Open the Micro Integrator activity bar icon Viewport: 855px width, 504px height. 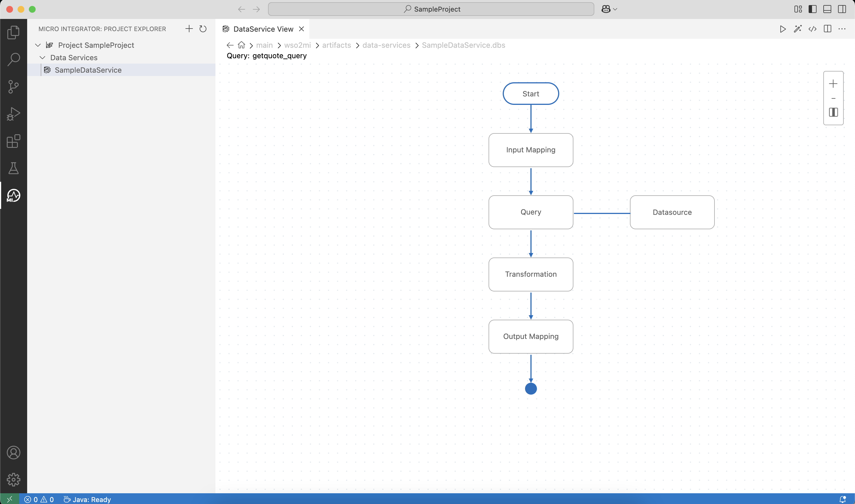pos(13,195)
